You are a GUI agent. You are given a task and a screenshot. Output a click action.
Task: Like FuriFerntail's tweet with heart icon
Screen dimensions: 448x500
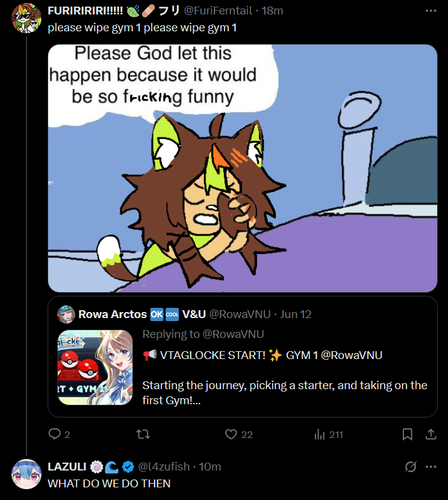[231, 434]
